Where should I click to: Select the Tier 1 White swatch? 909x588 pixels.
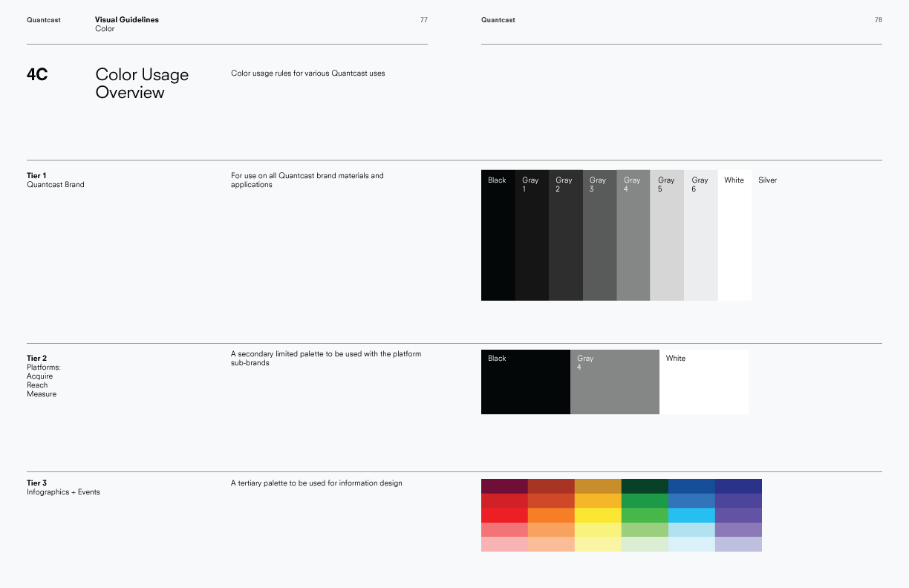pos(734,235)
